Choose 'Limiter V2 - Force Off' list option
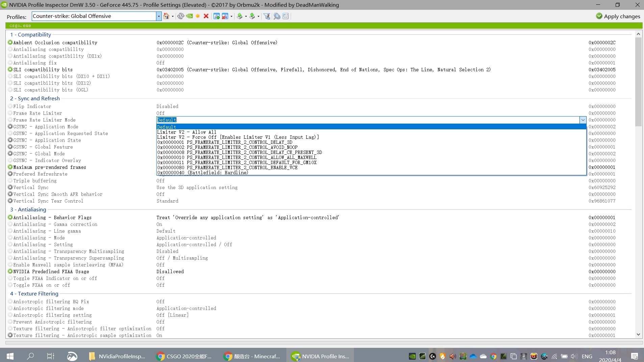Image resolution: width=644 pixels, height=362 pixels. [x=238, y=137]
